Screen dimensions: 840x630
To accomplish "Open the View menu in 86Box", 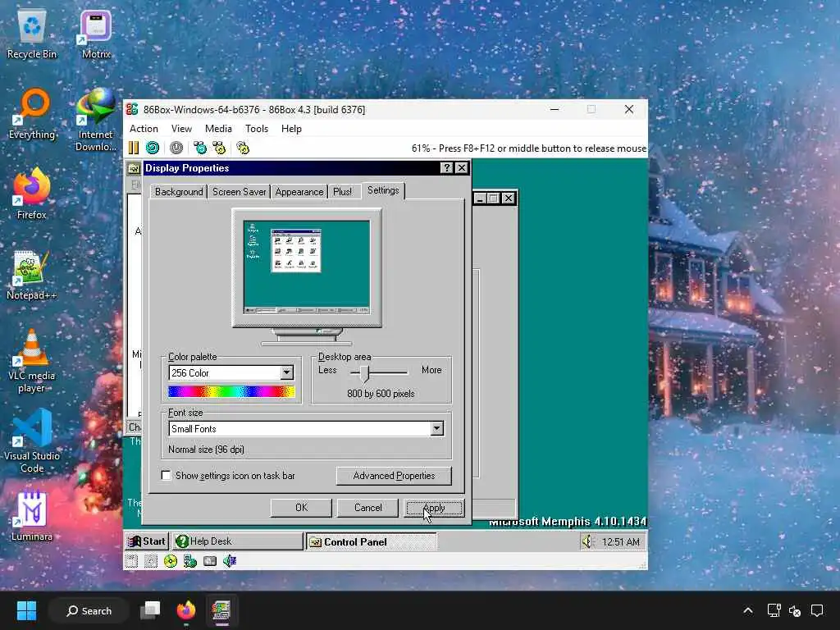I will 181,129.
